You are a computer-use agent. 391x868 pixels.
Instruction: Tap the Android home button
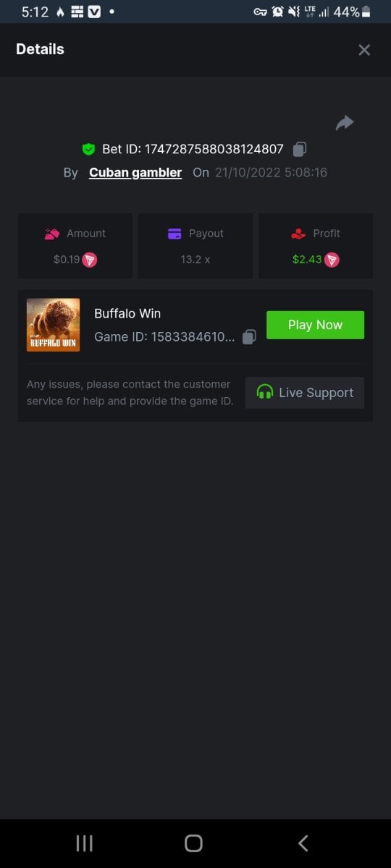193,843
